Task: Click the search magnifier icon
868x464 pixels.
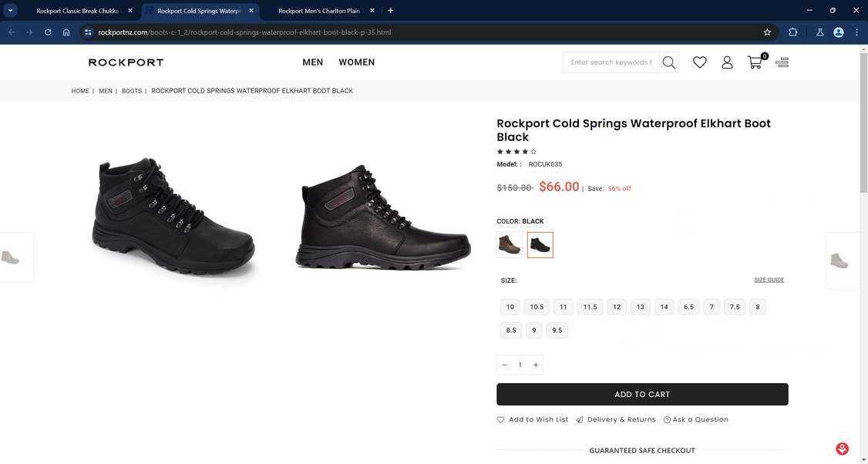Action: pos(668,62)
